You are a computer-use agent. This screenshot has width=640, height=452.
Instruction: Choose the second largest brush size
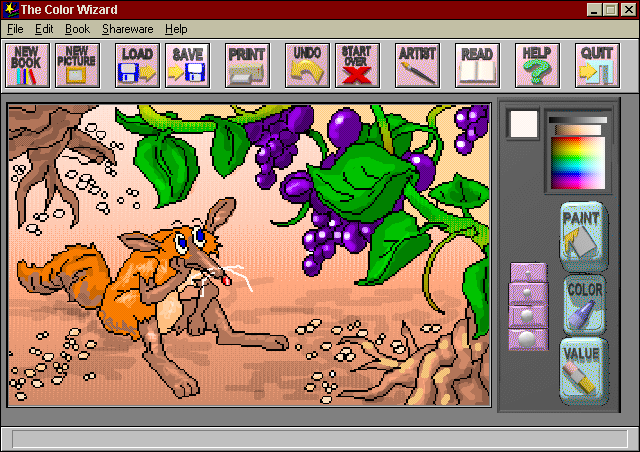point(528,316)
